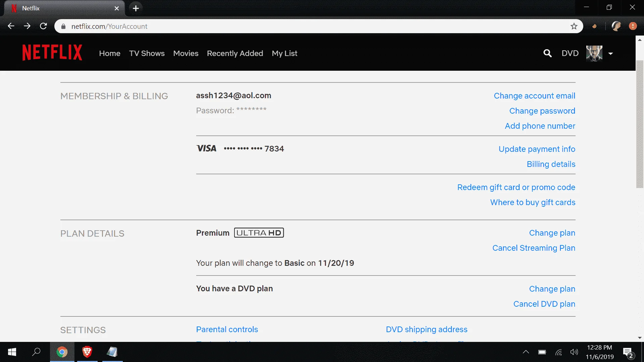Open a new browser tab with plus icon
The width and height of the screenshot is (644, 362).
(136, 8)
